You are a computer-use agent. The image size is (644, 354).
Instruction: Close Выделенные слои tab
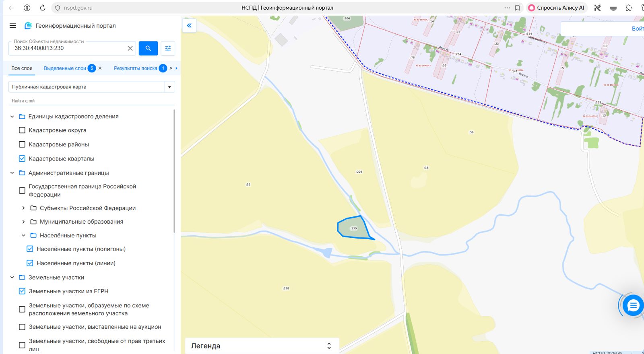tap(100, 68)
